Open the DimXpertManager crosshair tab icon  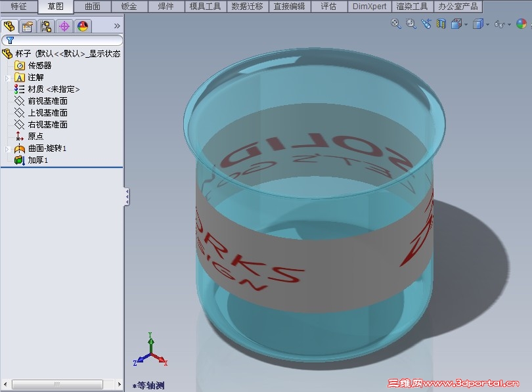pos(64,26)
